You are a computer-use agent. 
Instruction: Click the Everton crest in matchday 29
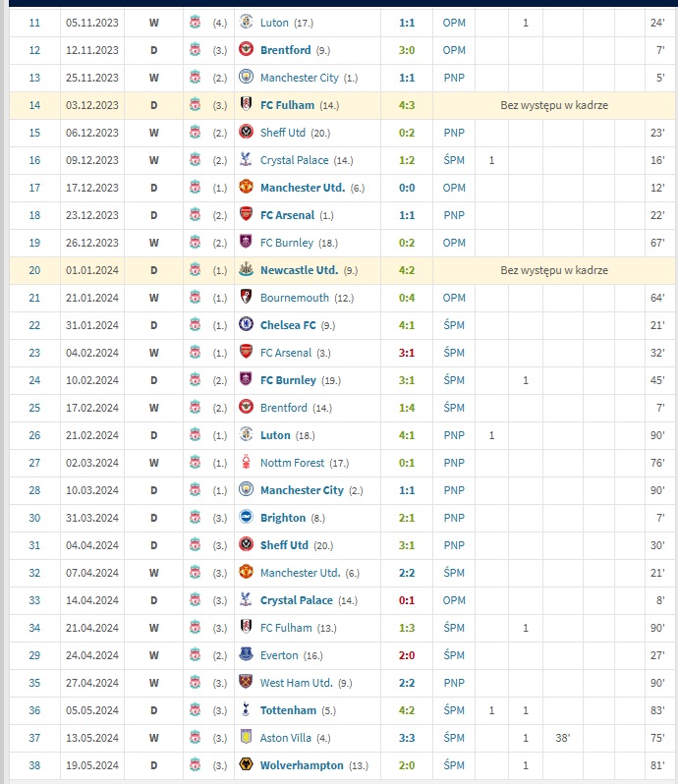[246, 654]
